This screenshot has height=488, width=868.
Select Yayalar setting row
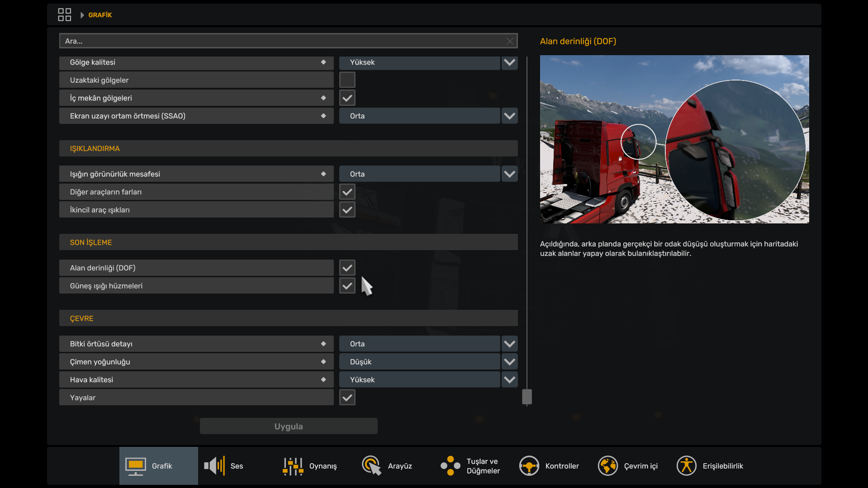[196, 398]
